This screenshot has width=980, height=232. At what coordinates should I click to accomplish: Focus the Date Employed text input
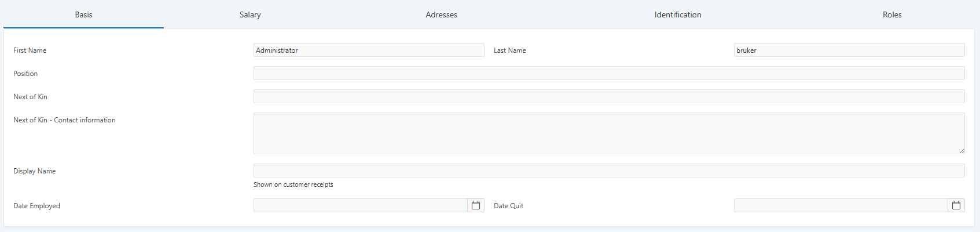click(x=360, y=205)
